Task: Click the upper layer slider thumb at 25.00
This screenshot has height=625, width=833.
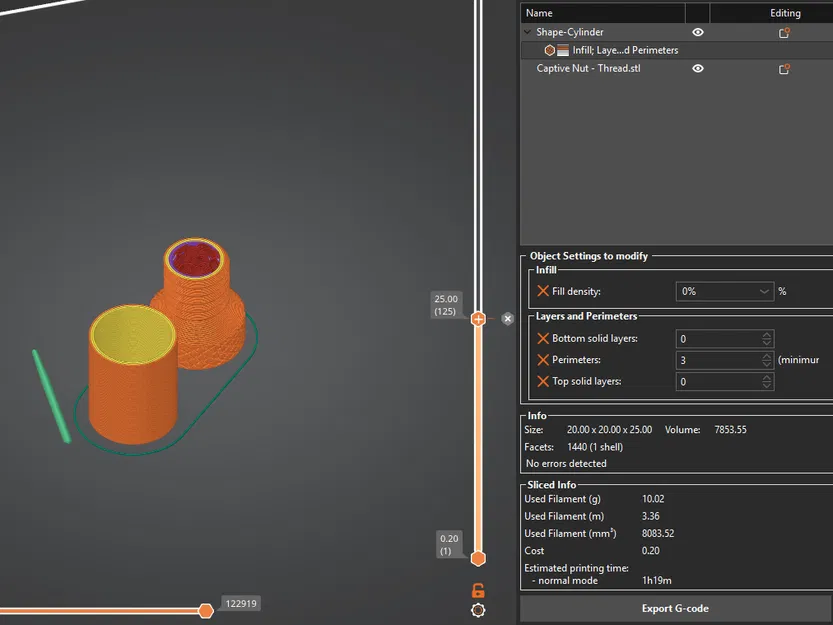Action: (478, 319)
